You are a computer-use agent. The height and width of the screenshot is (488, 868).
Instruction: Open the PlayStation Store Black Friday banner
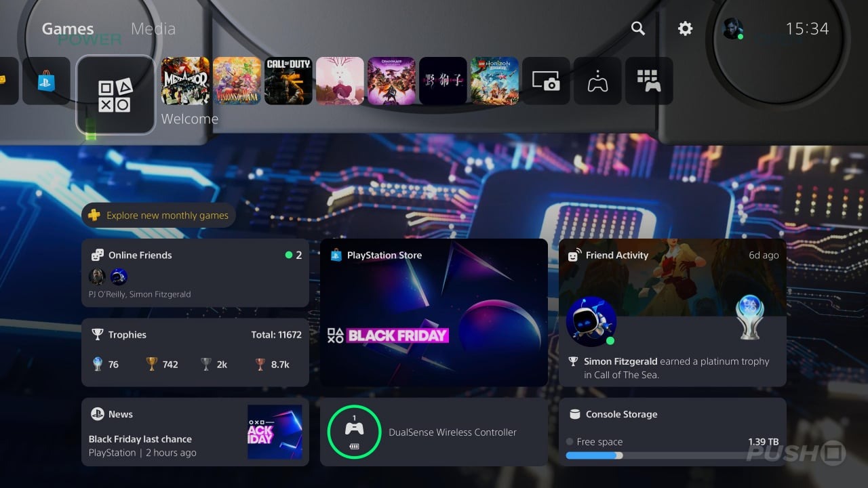coord(434,312)
